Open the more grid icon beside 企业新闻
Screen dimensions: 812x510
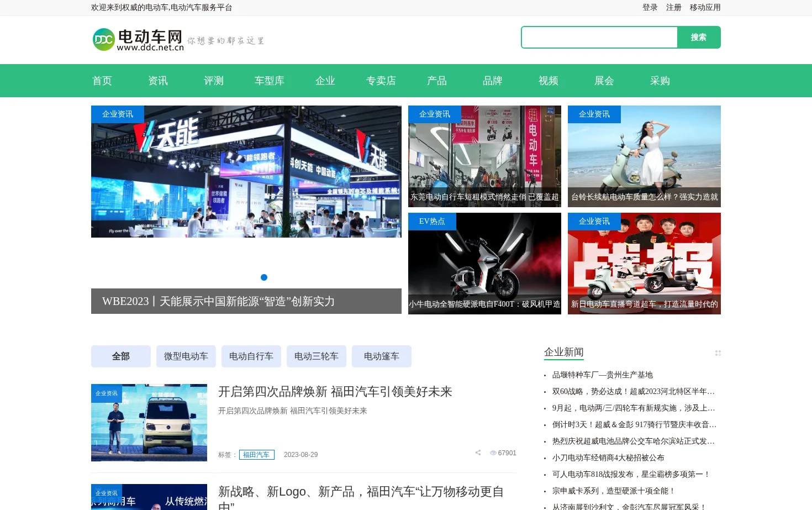coord(718,353)
